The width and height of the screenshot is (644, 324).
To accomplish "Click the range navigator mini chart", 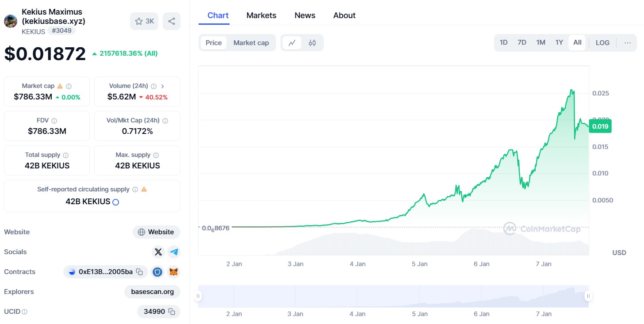I will [x=393, y=296].
